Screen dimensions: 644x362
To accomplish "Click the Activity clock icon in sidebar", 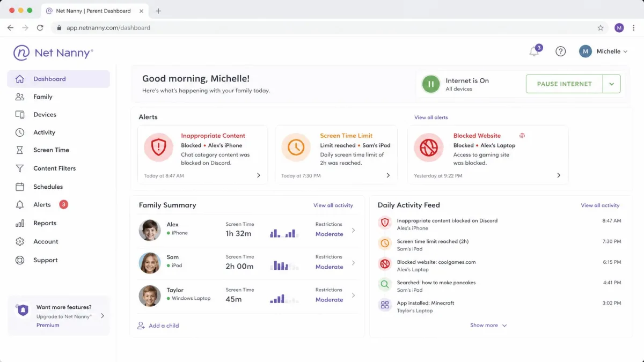I will (x=20, y=132).
